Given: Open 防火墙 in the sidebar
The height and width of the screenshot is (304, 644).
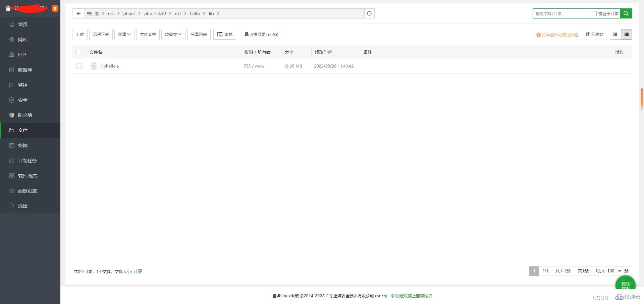Looking at the screenshot, I should [30, 115].
